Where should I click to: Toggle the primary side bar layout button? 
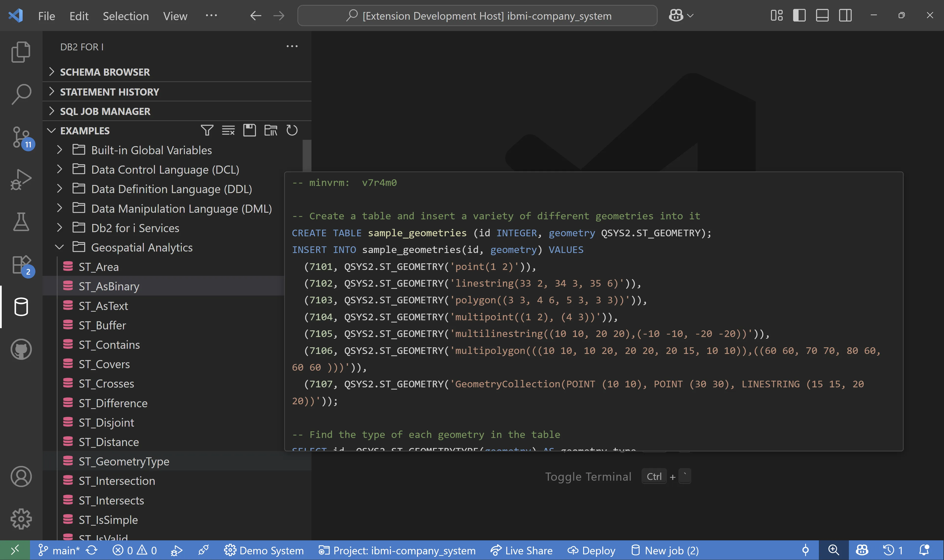pos(799,15)
